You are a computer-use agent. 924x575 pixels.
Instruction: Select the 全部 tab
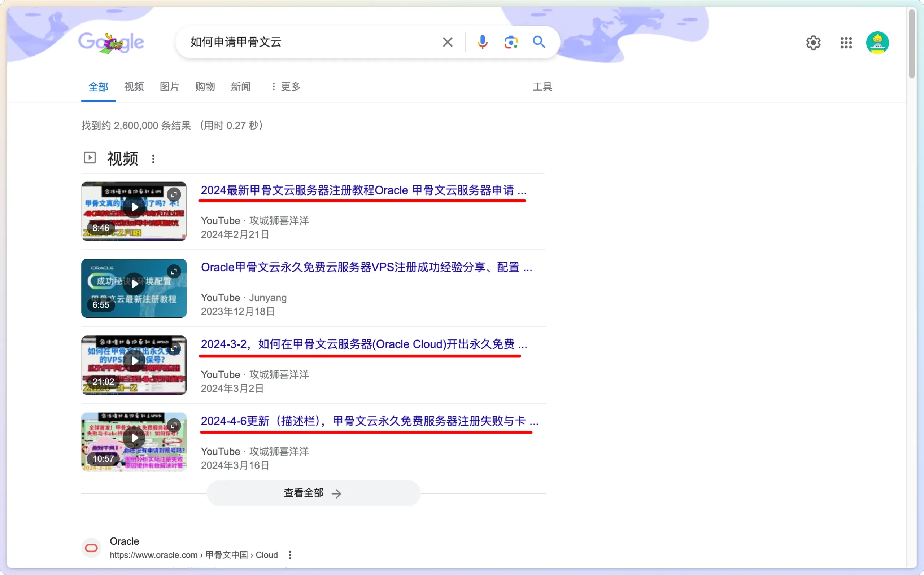click(98, 87)
